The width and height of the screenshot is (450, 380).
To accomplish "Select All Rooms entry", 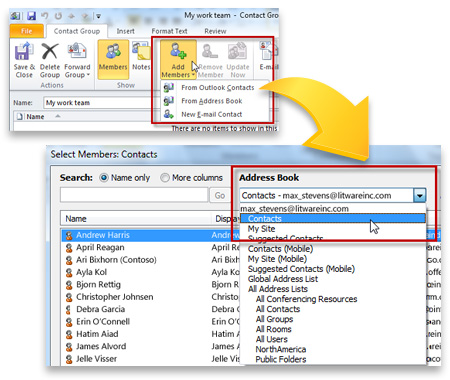I will [333, 329].
